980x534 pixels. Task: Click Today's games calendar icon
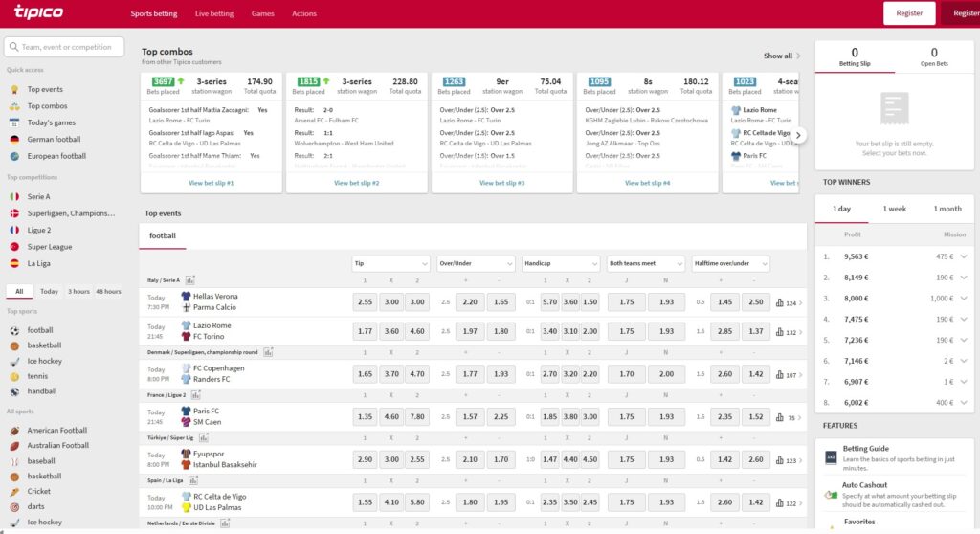click(14, 122)
